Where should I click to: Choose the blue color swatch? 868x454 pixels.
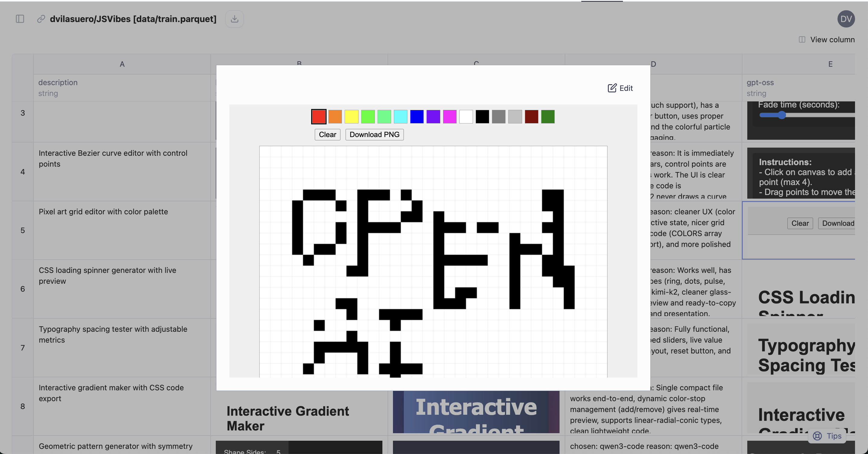[x=417, y=117]
